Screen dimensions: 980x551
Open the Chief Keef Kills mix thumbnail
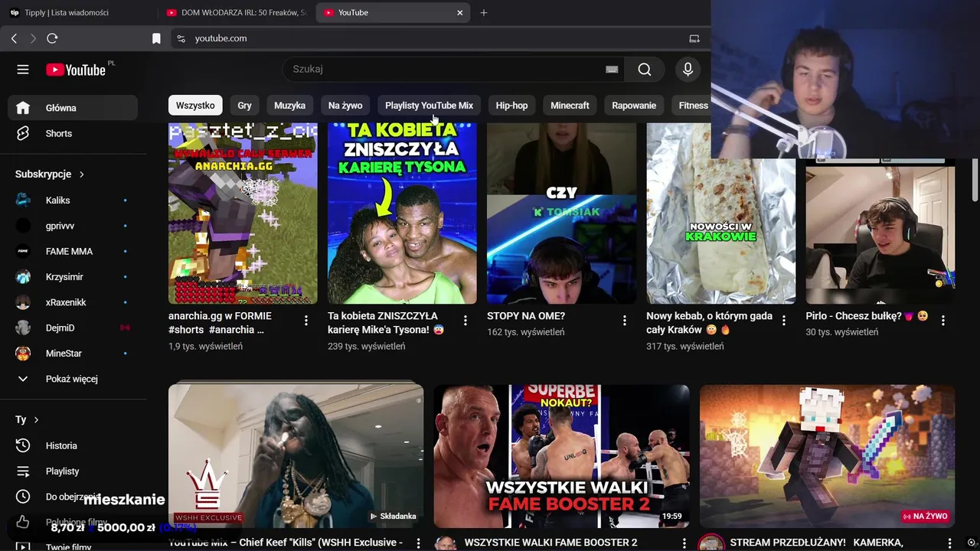pos(296,456)
